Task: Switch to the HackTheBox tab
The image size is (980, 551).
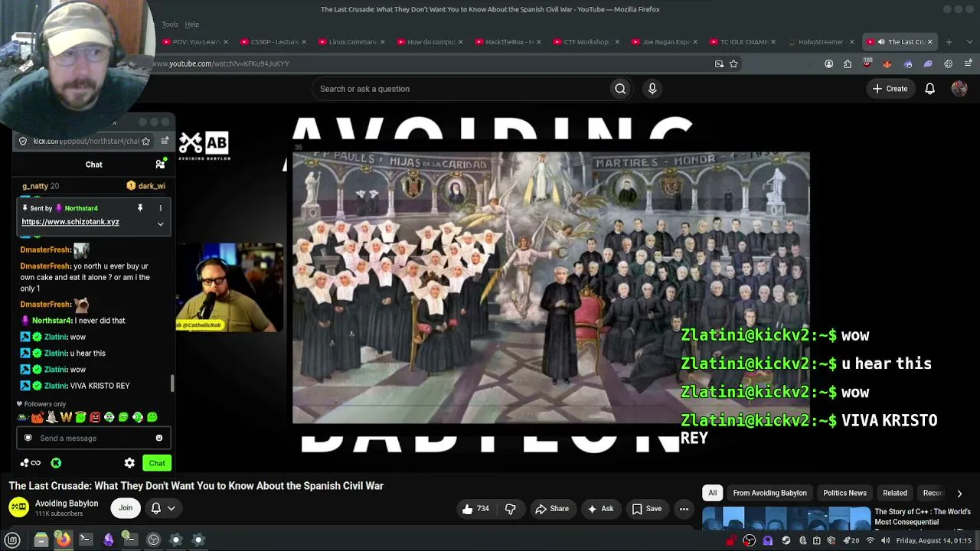Action: coord(509,42)
